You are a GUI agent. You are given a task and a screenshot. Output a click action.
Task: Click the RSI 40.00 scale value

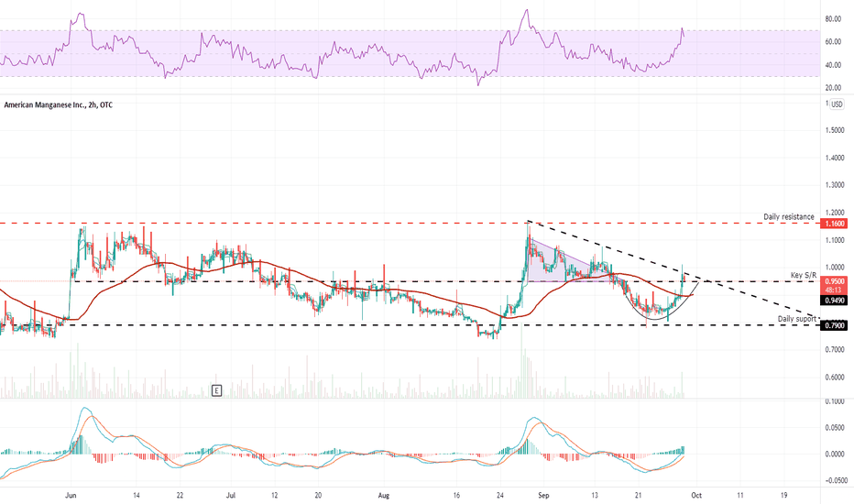(x=833, y=65)
